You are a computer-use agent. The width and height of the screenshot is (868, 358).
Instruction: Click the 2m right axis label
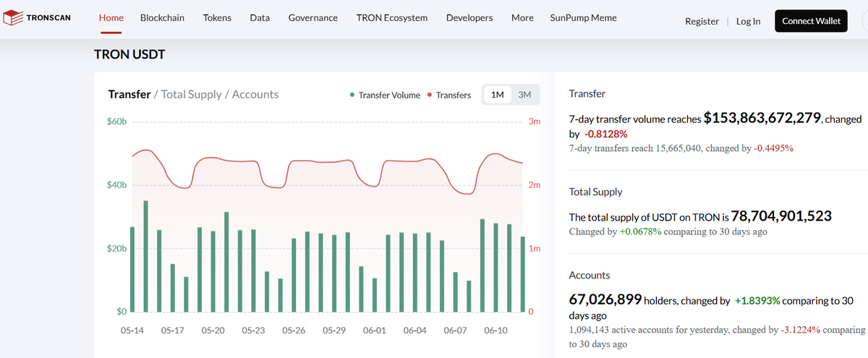click(x=535, y=185)
